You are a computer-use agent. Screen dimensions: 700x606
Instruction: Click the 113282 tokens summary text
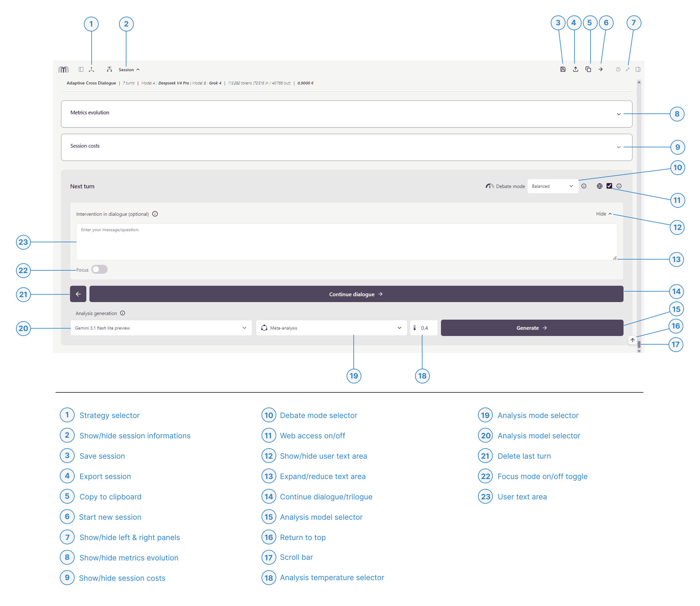[x=259, y=83]
